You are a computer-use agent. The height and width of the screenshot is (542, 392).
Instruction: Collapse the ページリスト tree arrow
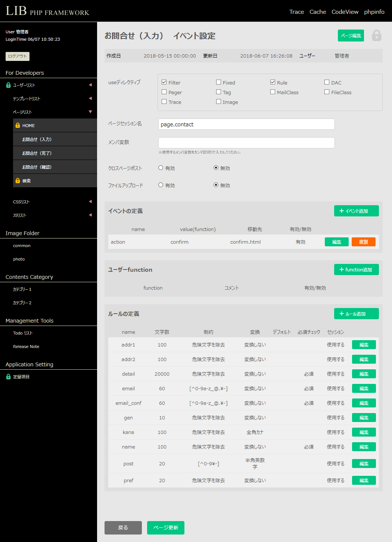[x=90, y=112]
